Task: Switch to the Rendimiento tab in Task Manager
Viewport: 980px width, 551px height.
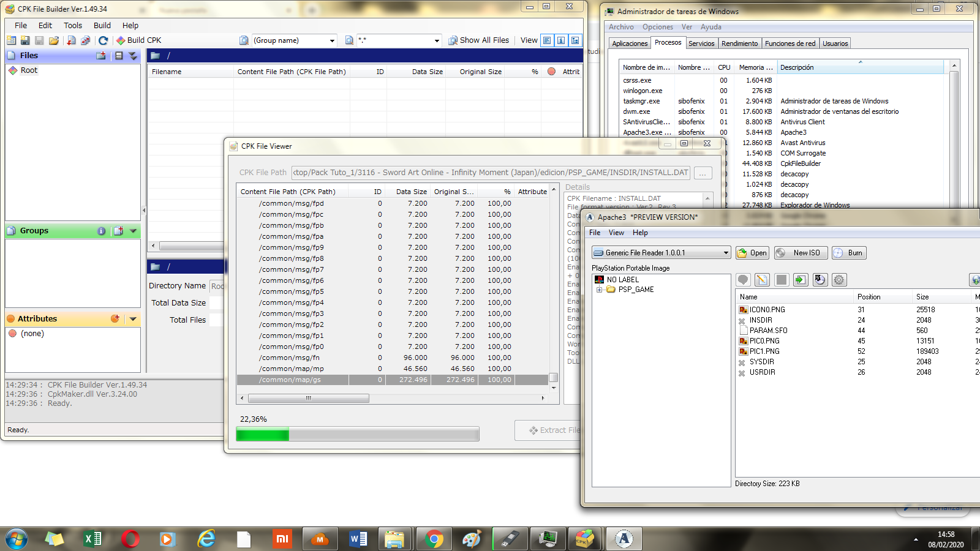Action: click(x=739, y=43)
